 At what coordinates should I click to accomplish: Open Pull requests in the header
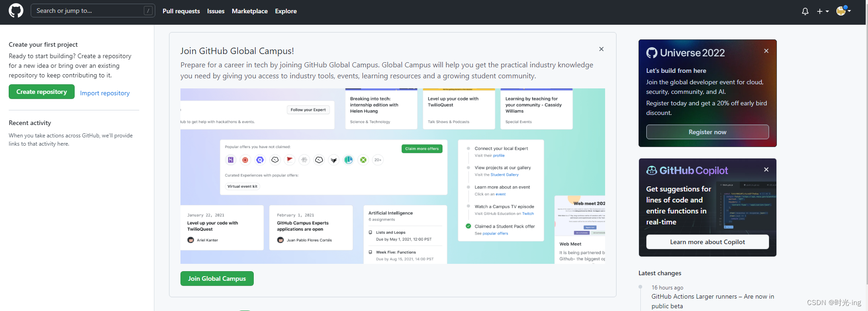tap(181, 11)
